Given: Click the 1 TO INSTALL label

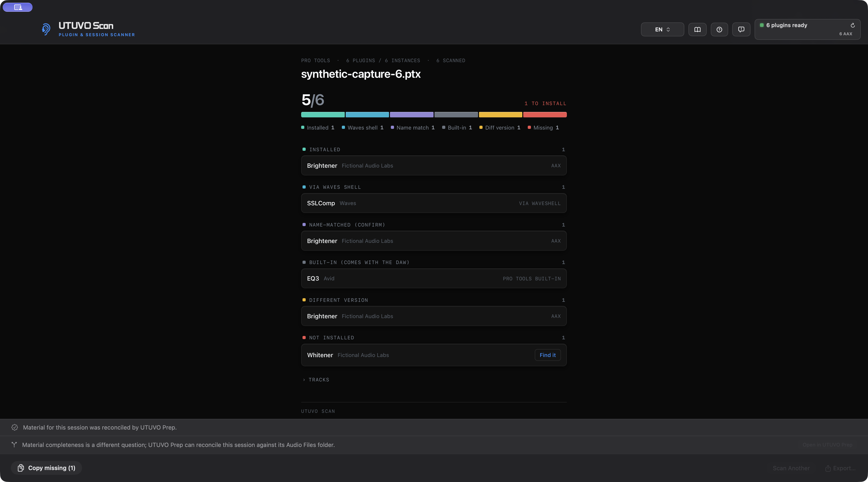Looking at the screenshot, I should 545,104.
